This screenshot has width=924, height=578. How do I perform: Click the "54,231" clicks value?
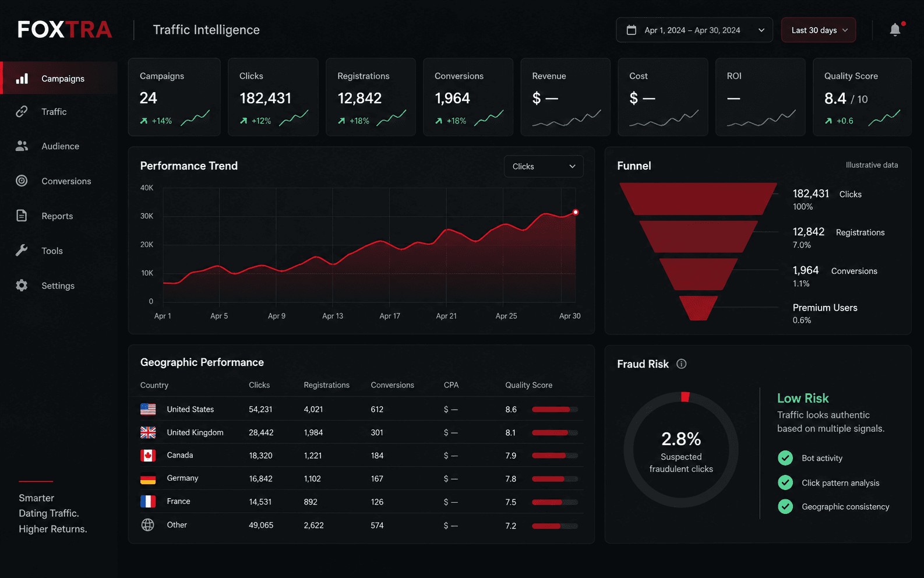(260, 410)
